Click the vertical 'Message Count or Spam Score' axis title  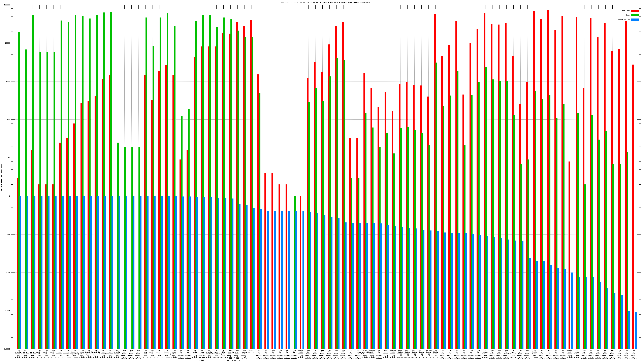click(1, 177)
